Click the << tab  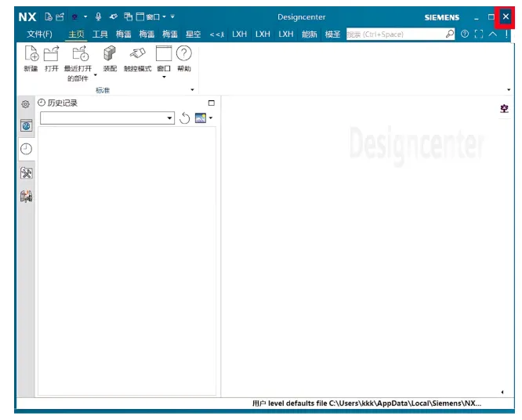(217, 34)
